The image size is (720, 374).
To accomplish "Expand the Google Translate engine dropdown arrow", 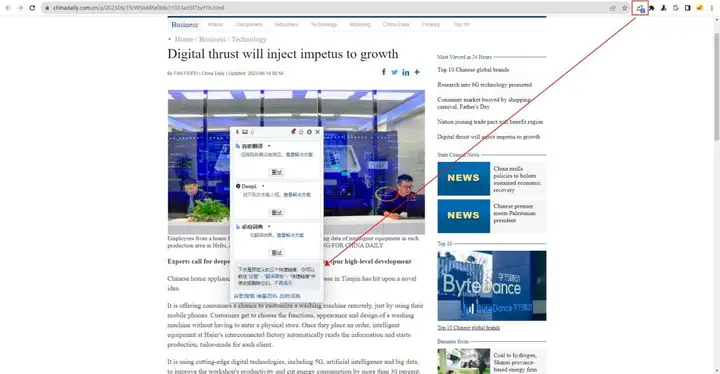I will [x=269, y=146].
